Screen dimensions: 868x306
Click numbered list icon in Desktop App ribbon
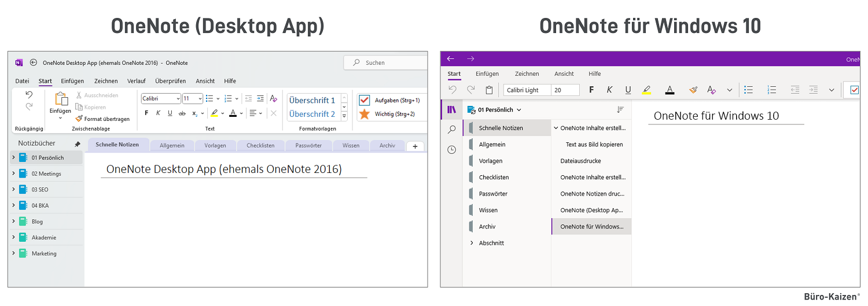coord(228,98)
